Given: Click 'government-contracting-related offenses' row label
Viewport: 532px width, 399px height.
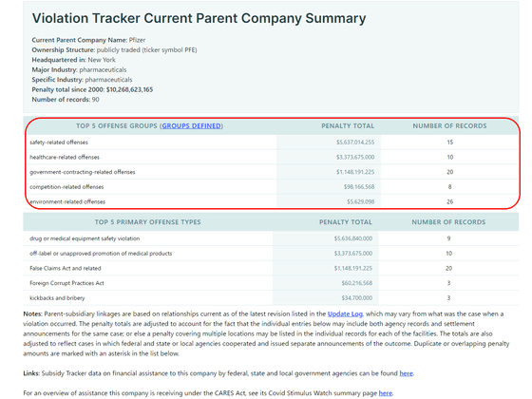Looking at the screenshot, I should pyautogui.click(x=83, y=172).
